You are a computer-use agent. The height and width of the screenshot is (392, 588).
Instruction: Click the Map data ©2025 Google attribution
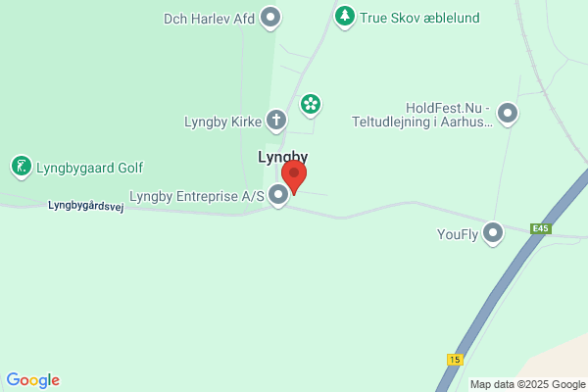[528, 384]
